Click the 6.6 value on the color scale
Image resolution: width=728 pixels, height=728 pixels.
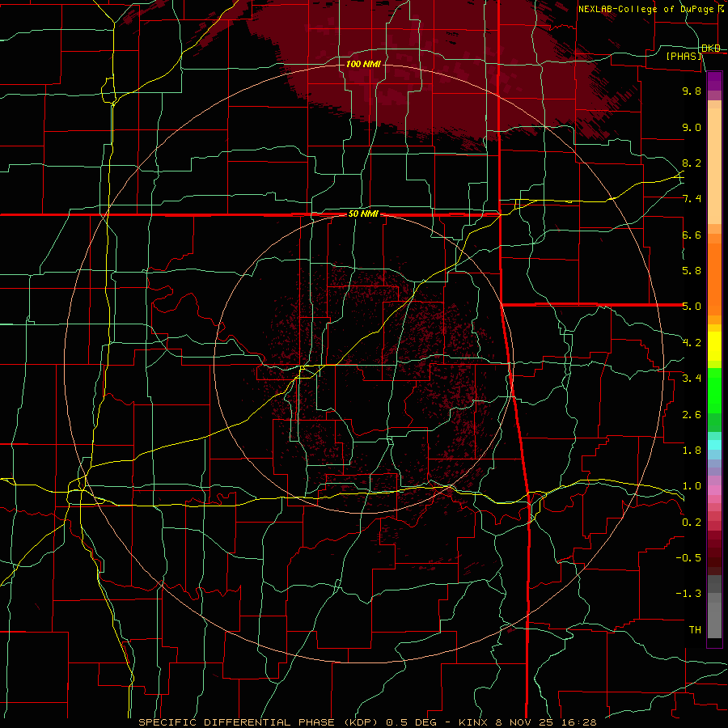692,235
